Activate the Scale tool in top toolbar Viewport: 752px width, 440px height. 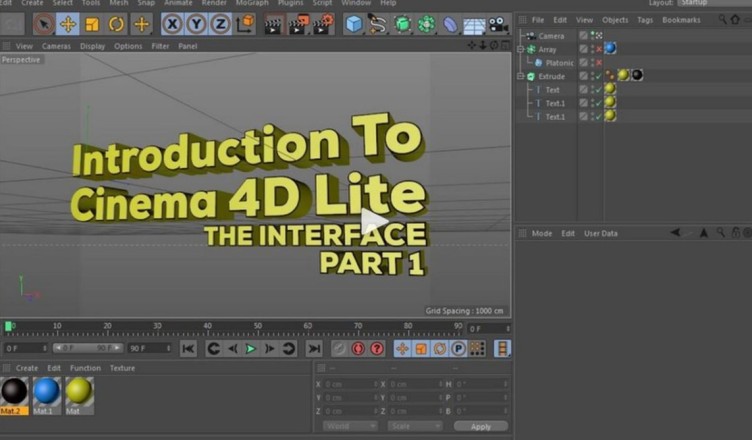[92, 24]
